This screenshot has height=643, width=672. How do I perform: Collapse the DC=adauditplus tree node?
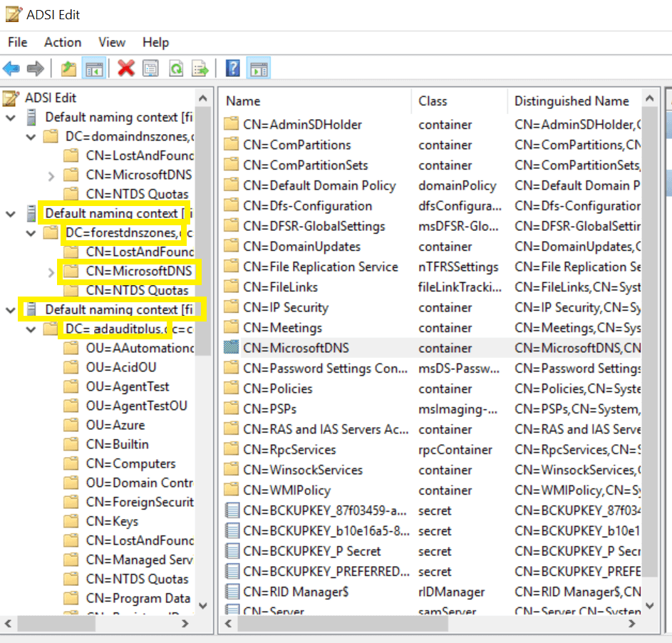[x=31, y=329]
